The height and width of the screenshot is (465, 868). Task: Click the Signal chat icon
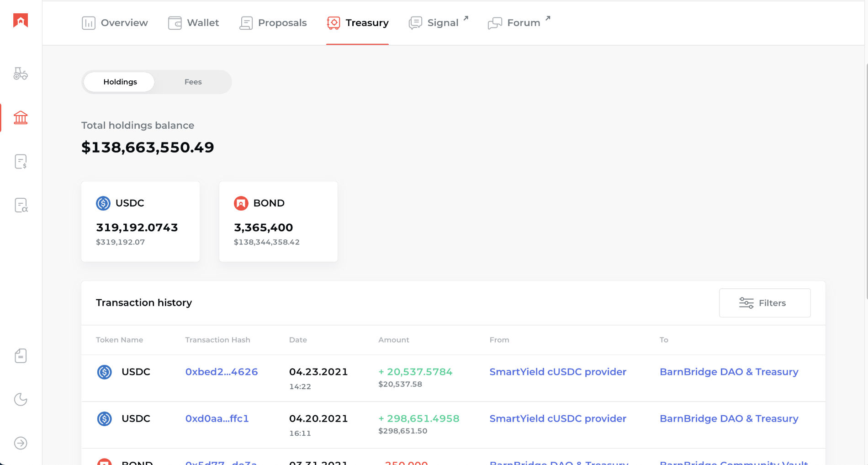(415, 23)
